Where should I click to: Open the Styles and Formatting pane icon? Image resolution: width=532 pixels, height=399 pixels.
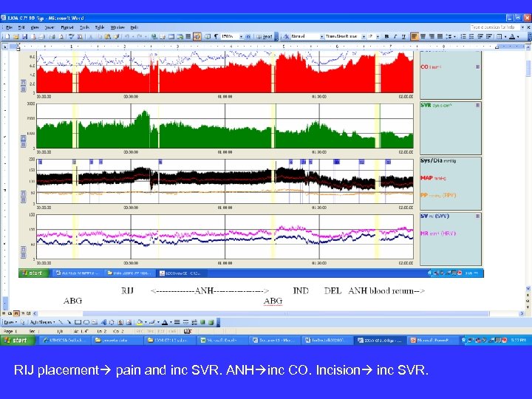287,36
